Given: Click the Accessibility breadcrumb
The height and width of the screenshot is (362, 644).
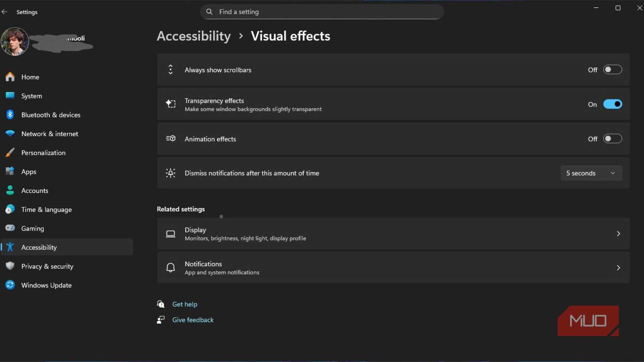Looking at the screenshot, I should point(194,36).
